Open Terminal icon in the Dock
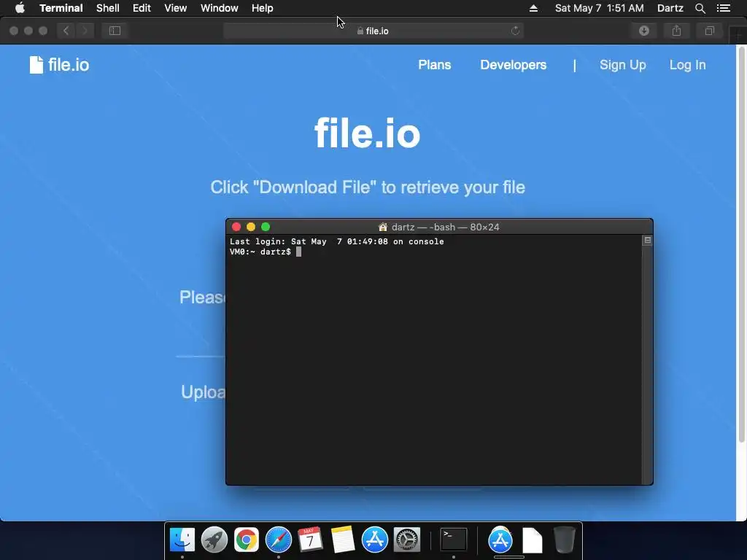The height and width of the screenshot is (560, 747). (453, 540)
